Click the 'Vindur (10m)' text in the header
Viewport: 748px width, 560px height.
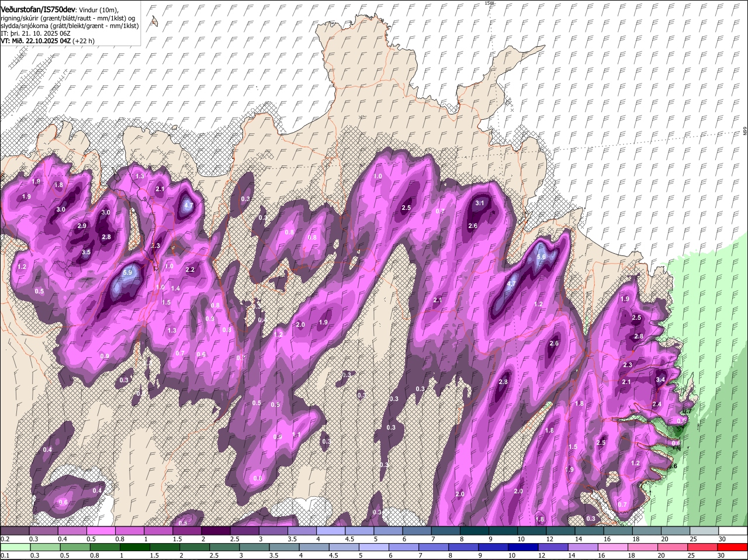click(98, 10)
